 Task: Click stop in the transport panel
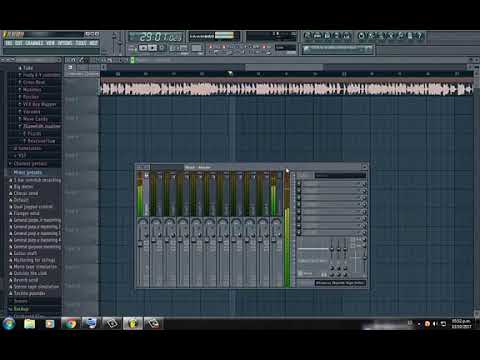point(152,48)
